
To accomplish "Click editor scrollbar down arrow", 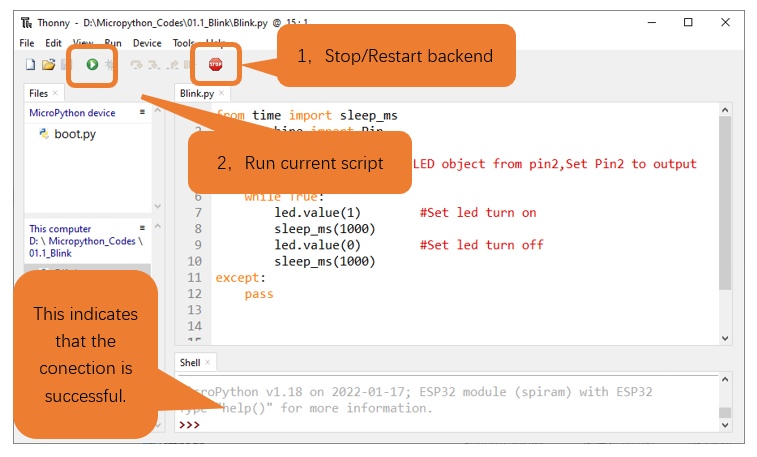I will pyautogui.click(x=725, y=338).
